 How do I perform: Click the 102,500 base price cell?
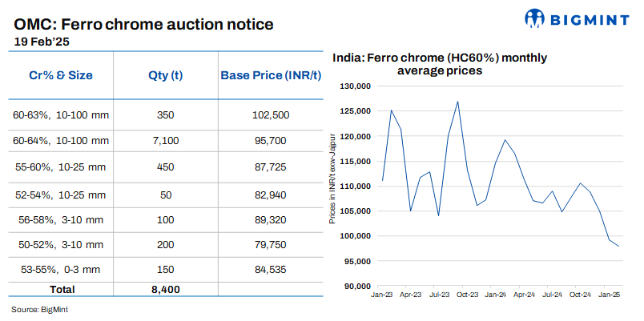(270, 115)
